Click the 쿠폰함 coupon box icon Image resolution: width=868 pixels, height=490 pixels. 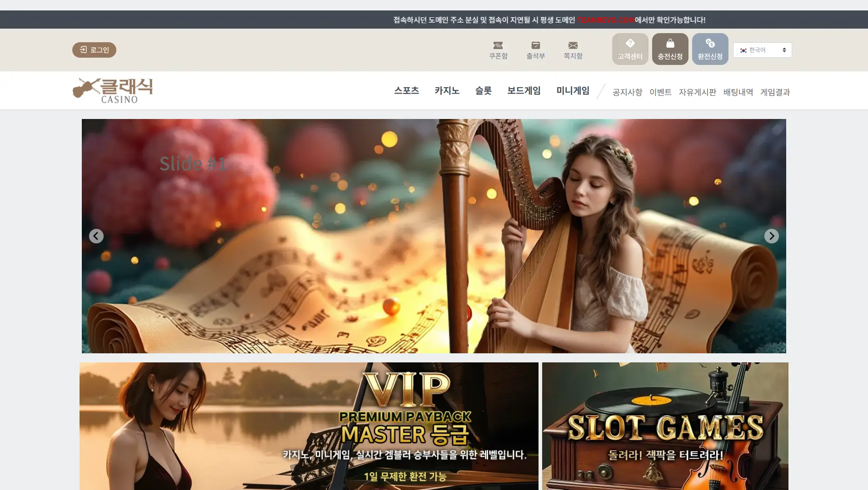tap(498, 45)
